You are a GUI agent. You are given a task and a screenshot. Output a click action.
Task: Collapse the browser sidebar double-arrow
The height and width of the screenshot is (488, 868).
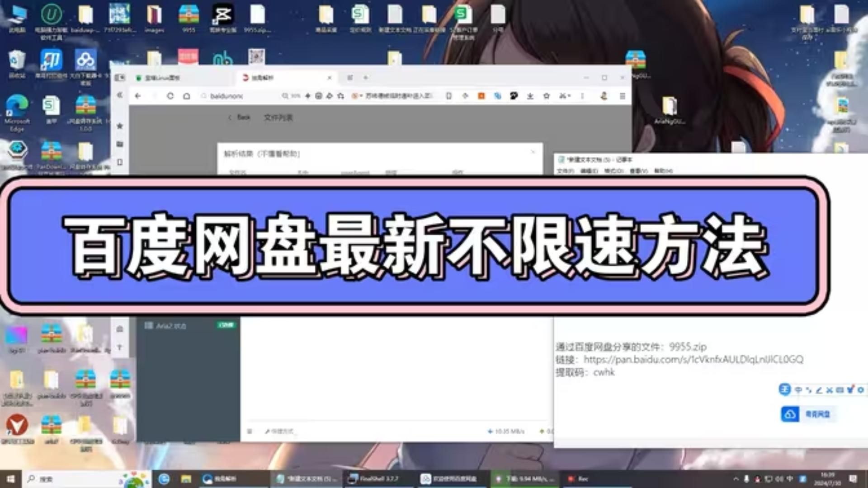pos(119,95)
